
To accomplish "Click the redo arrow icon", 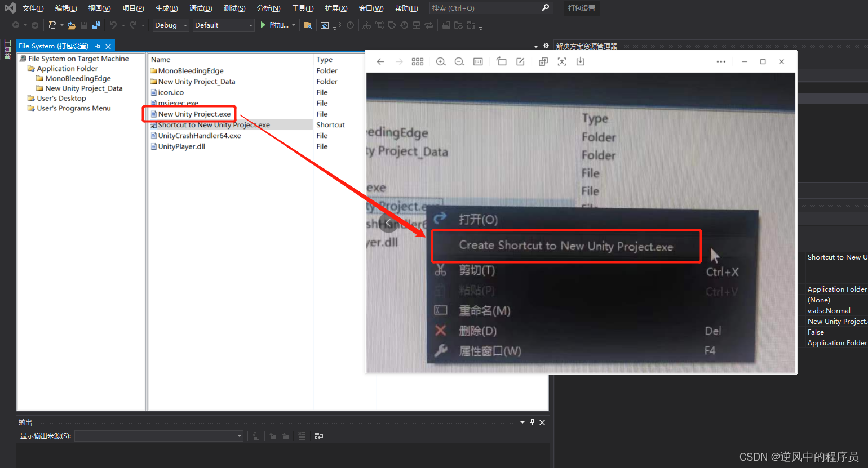I will click(133, 25).
